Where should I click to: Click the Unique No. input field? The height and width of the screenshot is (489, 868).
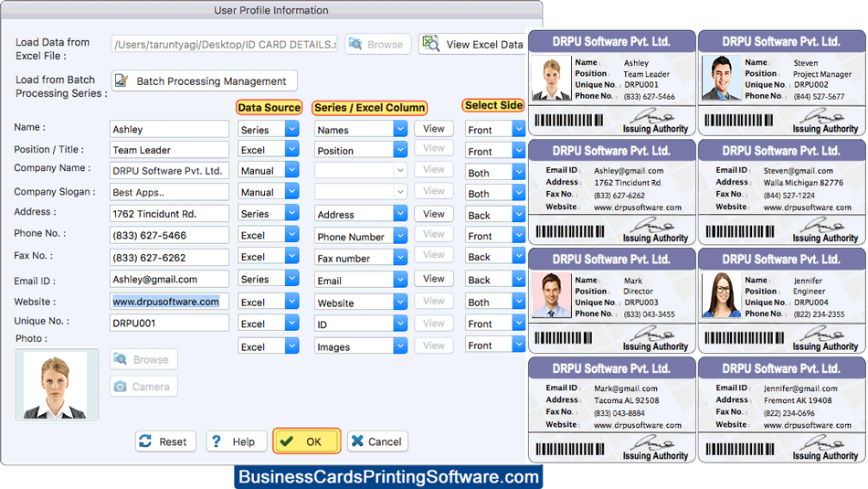[x=169, y=323]
